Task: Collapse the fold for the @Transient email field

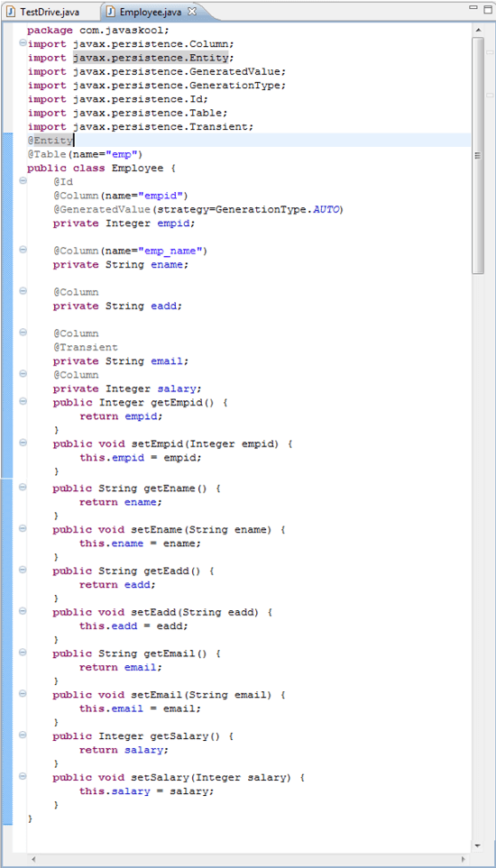Action: [23, 332]
